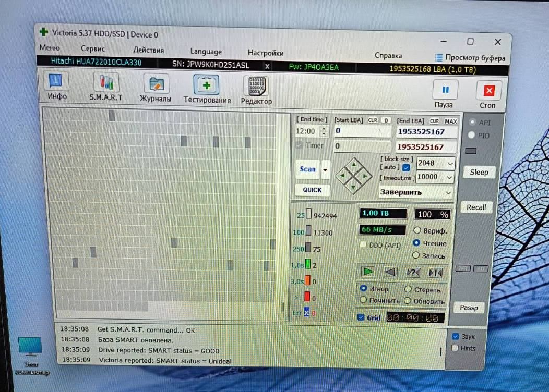This screenshot has height=392, width=549.
Task: Open the Действия menu
Action: pyautogui.click(x=148, y=50)
